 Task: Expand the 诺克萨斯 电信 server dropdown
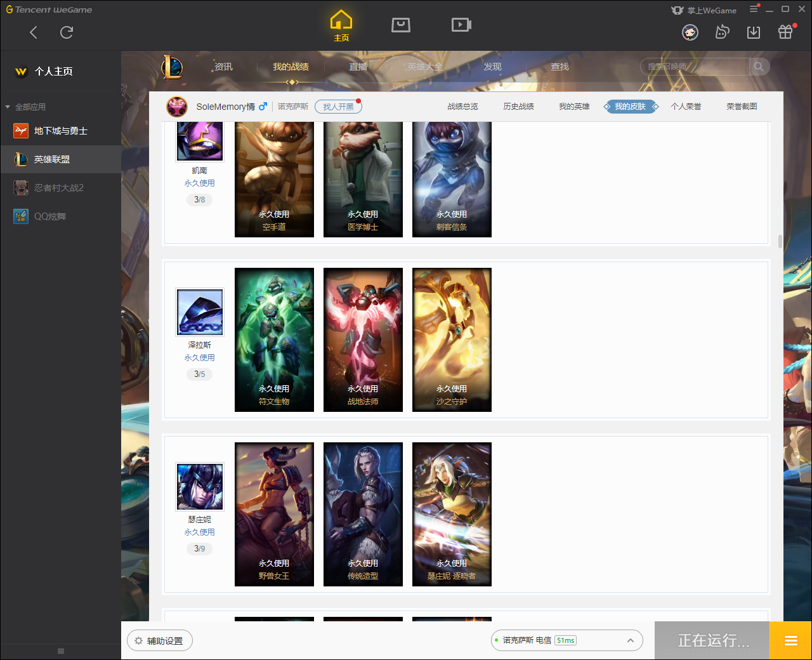567,640
